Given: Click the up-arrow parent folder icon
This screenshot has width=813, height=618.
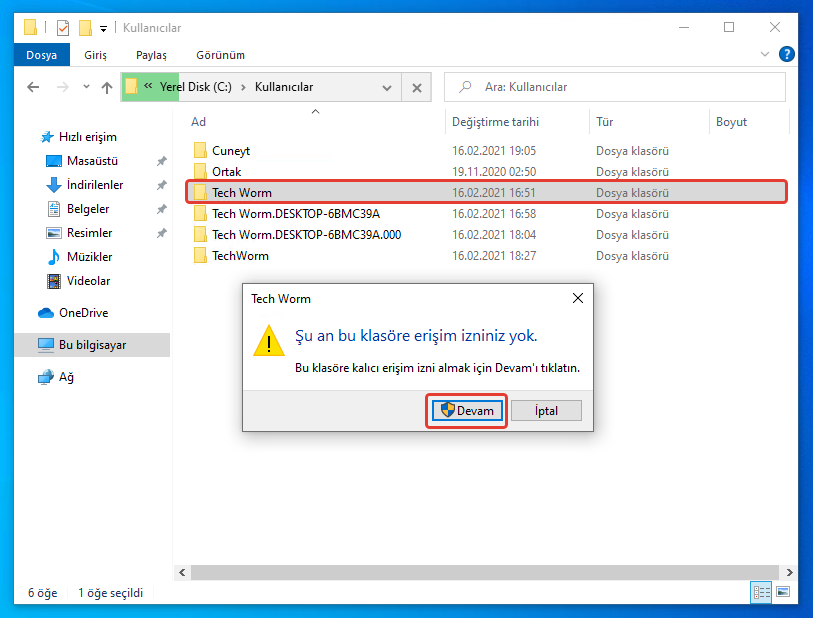Looking at the screenshot, I should pyautogui.click(x=106, y=88).
